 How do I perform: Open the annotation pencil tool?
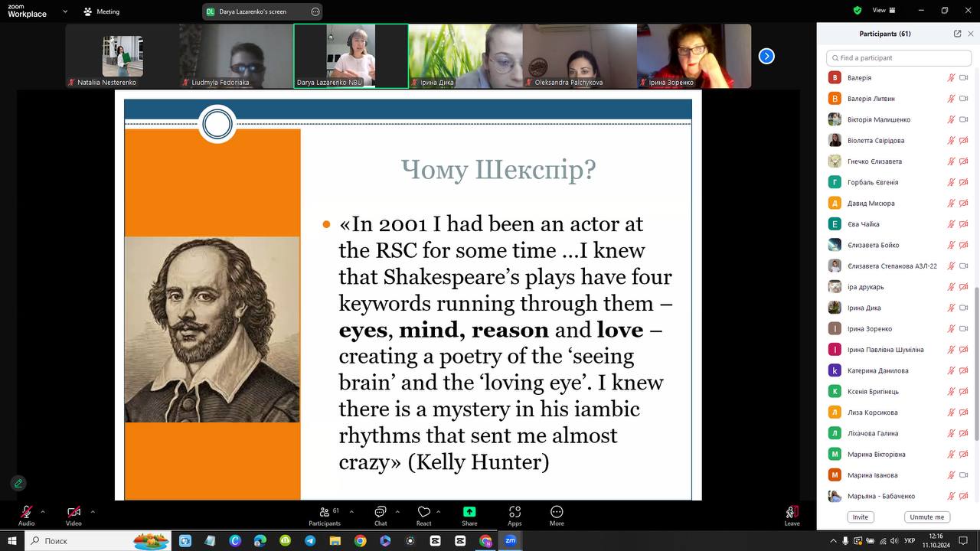pos(18,483)
